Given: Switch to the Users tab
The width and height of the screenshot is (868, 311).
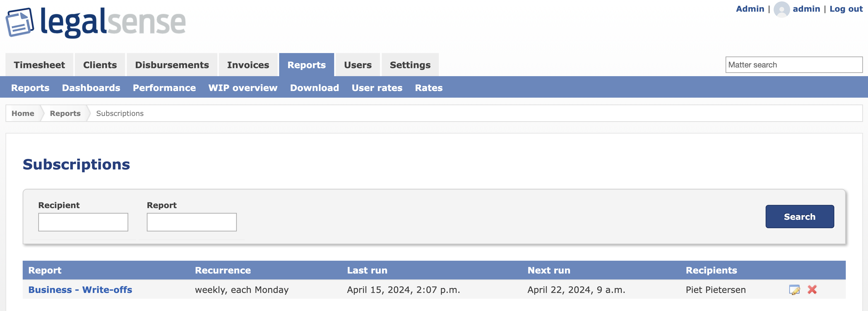Looking at the screenshot, I should (357, 65).
